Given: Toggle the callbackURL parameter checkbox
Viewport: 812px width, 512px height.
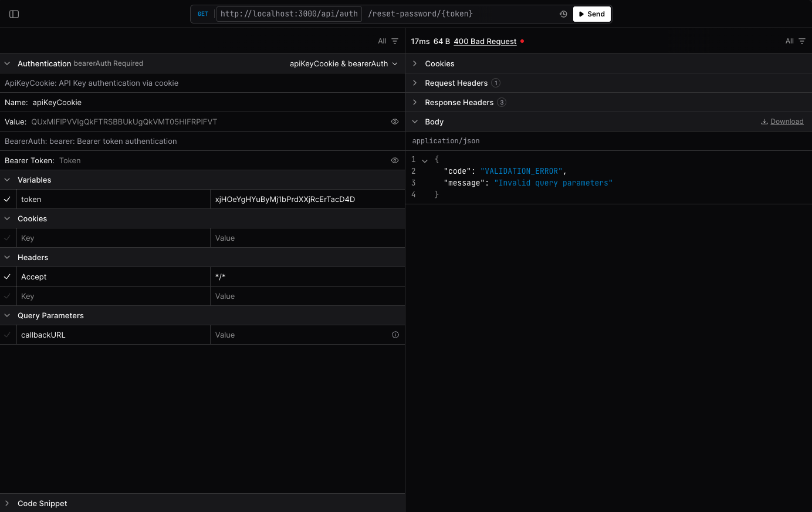Looking at the screenshot, I should pyautogui.click(x=8, y=335).
